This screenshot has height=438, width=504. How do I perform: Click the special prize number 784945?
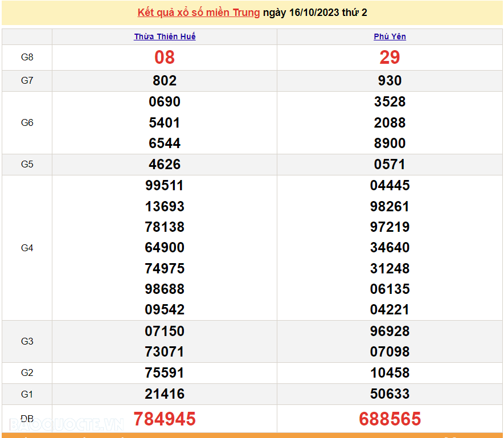pyautogui.click(x=165, y=419)
